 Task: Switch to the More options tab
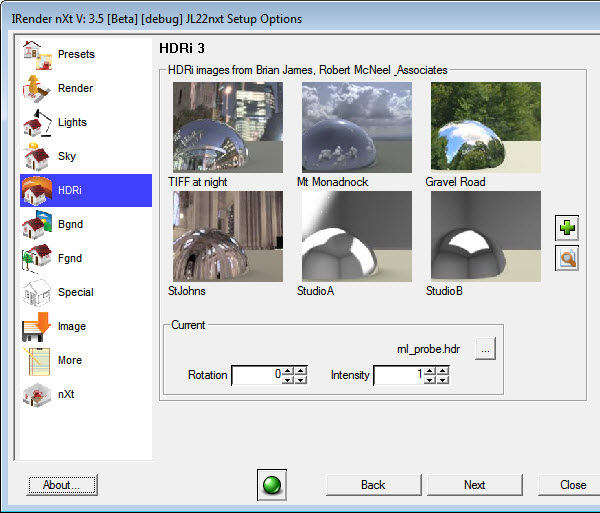[70, 360]
